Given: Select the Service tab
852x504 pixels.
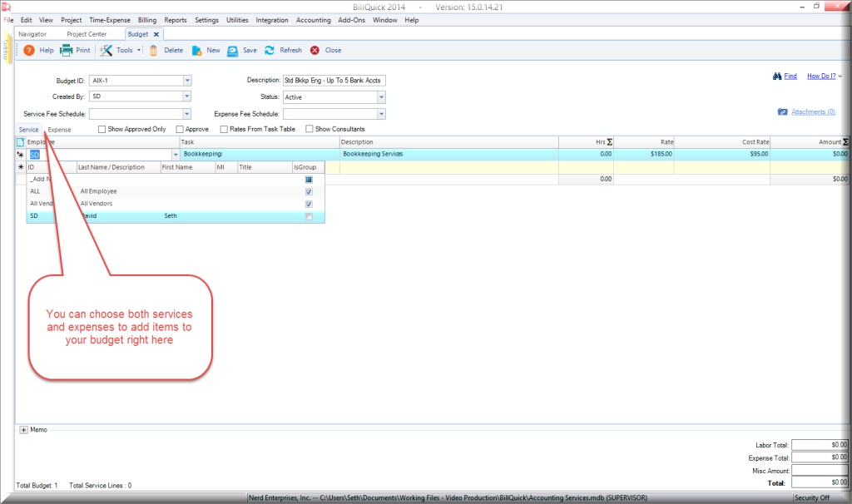Looking at the screenshot, I should point(29,130).
